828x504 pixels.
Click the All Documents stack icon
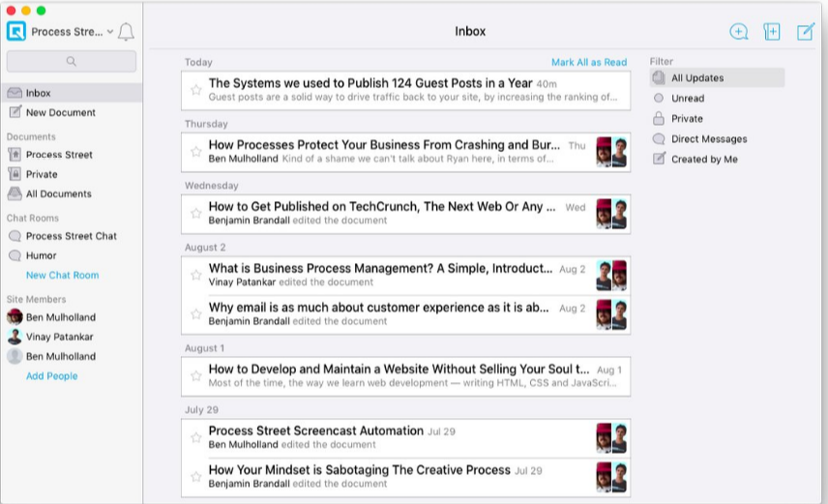pos(15,193)
